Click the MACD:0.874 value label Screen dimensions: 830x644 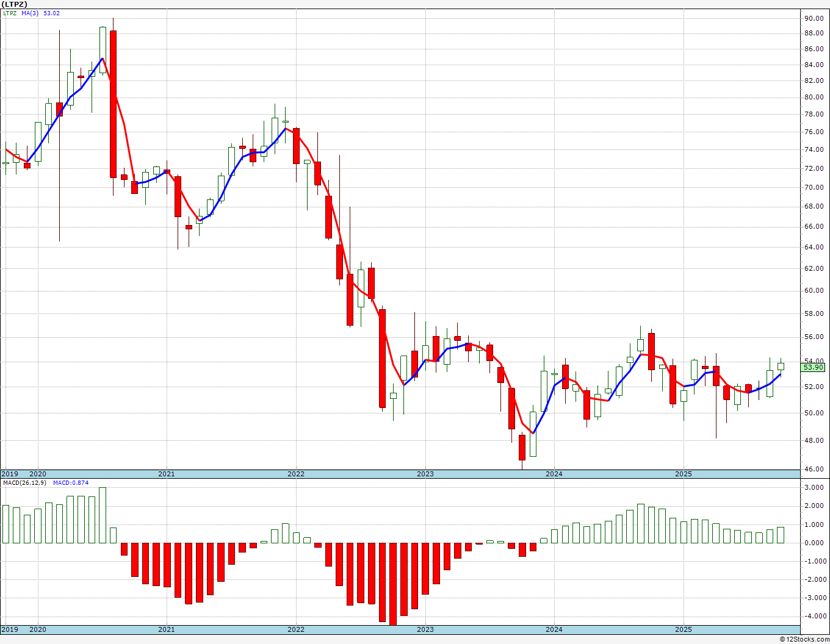pyautogui.click(x=71, y=482)
